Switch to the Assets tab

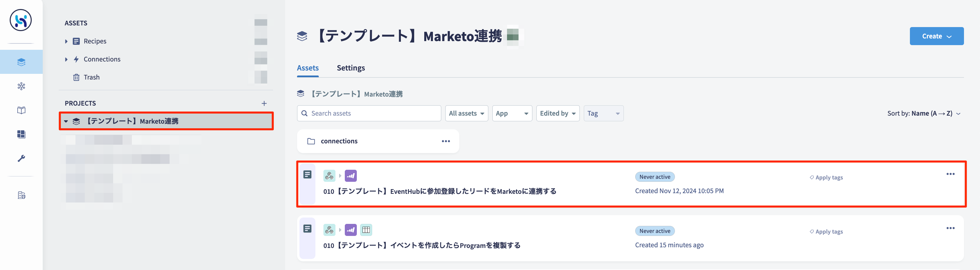[x=307, y=68]
